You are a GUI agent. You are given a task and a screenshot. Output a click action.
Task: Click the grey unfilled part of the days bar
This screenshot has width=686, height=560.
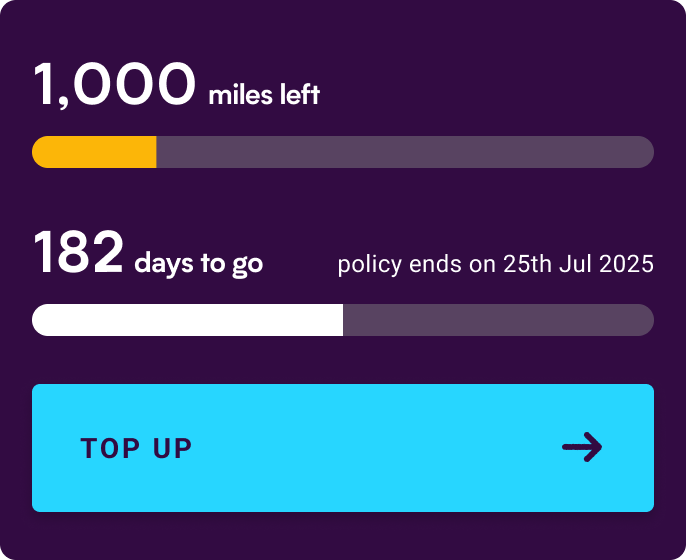point(498,320)
